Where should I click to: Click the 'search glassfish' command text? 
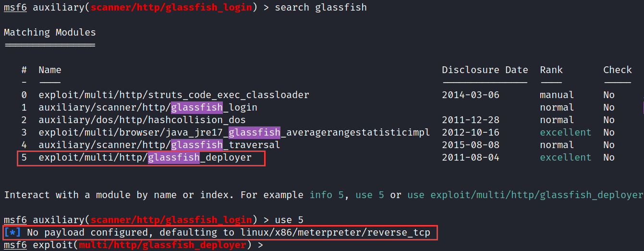click(x=320, y=8)
